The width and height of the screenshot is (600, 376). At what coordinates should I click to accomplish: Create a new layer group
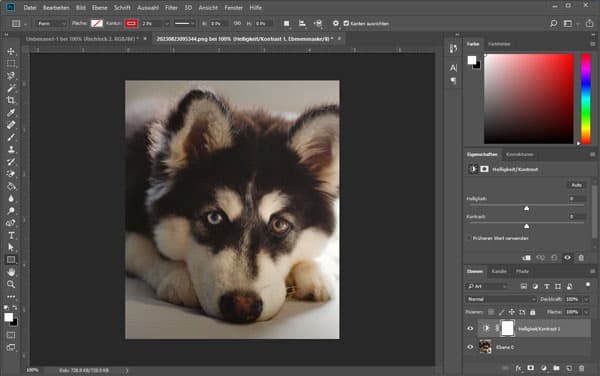click(x=556, y=368)
